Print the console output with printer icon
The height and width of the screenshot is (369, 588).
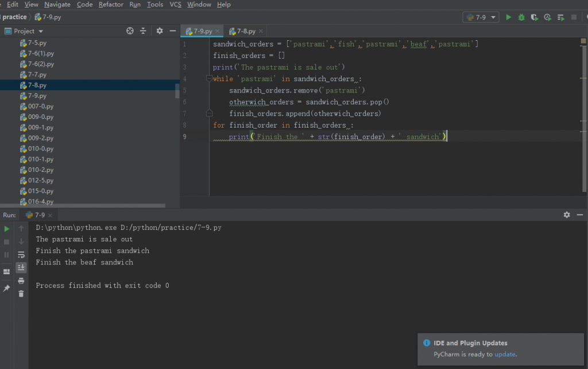click(x=21, y=281)
